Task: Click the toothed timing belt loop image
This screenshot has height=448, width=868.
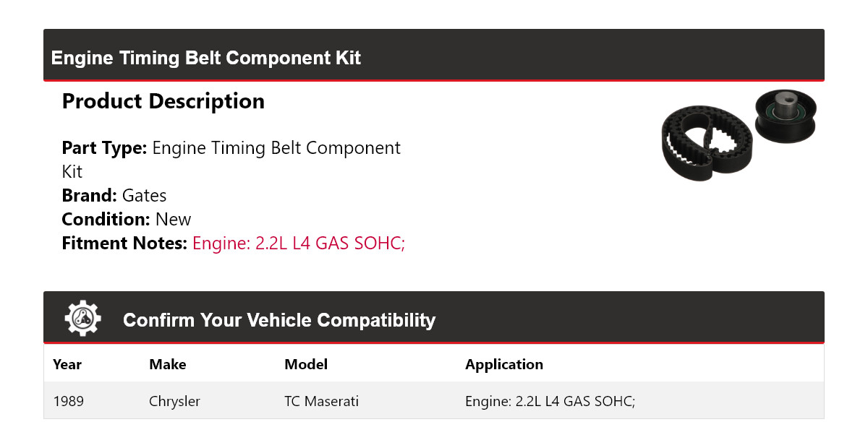Action: click(x=707, y=142)
